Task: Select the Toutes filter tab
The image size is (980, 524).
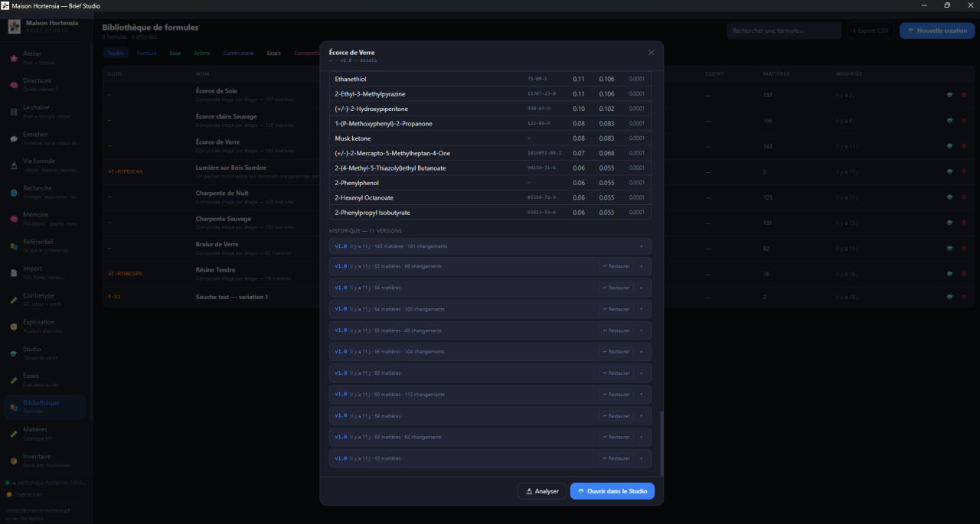Action: [x=116, y=54]
